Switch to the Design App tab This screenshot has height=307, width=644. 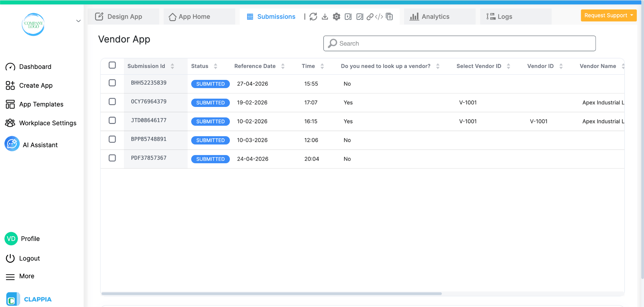[x=123, y=16]
